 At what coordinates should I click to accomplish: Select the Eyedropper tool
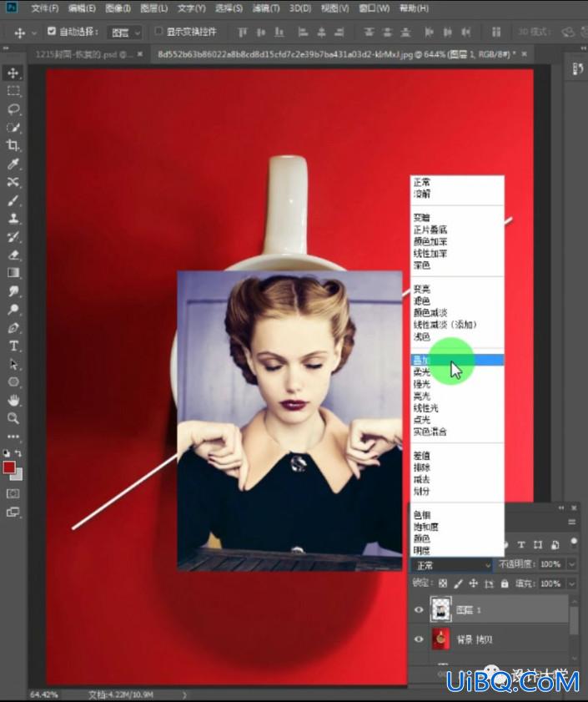pos(13,164)
